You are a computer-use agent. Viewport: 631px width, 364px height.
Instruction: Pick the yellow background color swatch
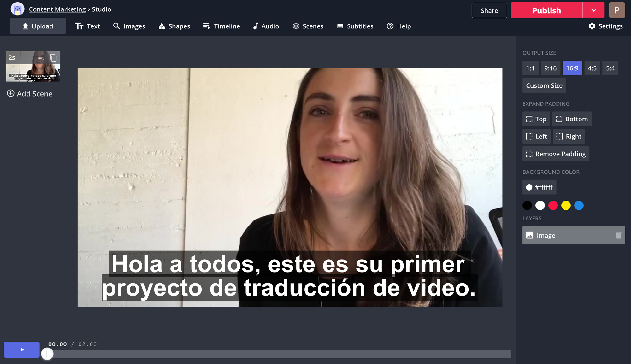pyautogui.click(x=566, y=205)
